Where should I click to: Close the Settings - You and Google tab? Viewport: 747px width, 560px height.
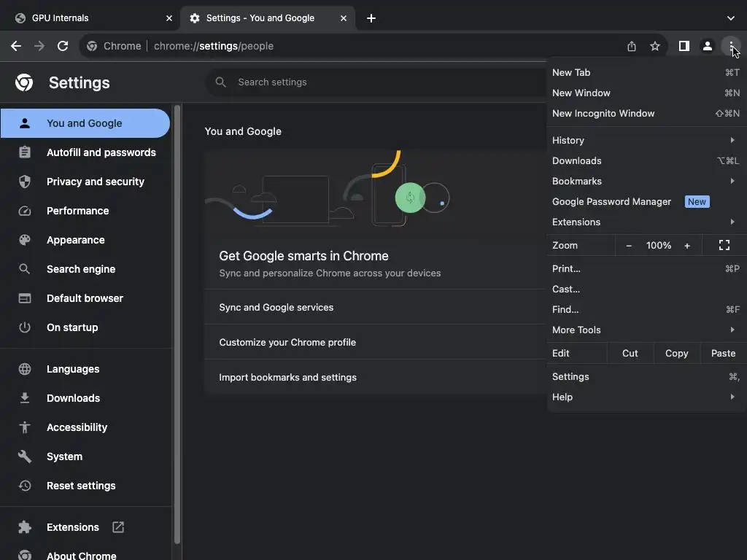344,18
